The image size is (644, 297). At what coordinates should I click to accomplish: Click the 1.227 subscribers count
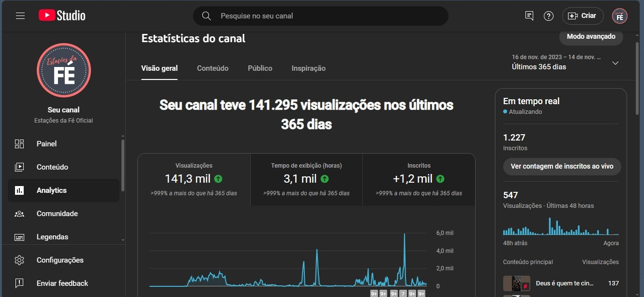tap(514, 138)
